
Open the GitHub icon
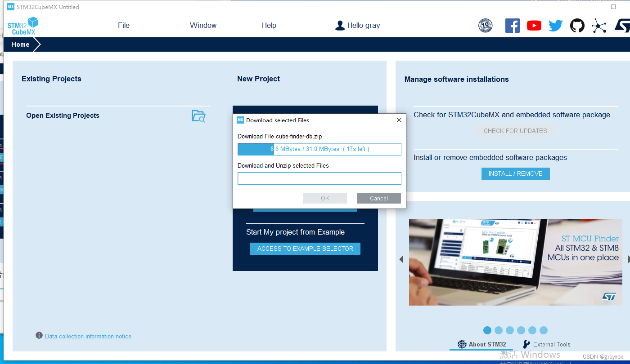577,26
